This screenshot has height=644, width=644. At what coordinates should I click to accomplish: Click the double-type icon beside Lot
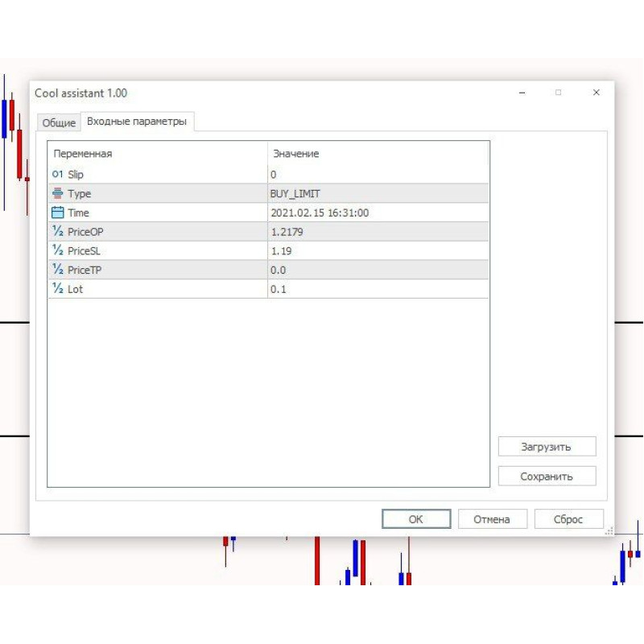point(57,289)
